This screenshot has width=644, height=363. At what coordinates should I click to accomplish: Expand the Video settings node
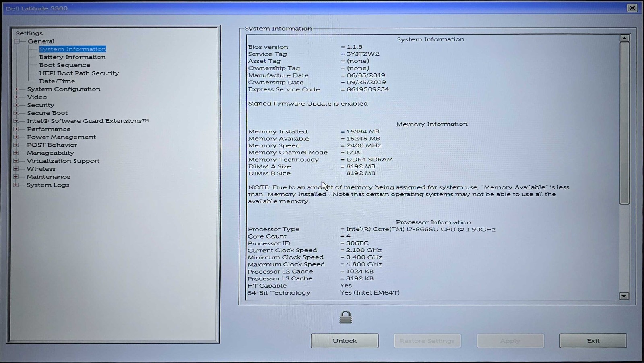[x=17, y=97]
